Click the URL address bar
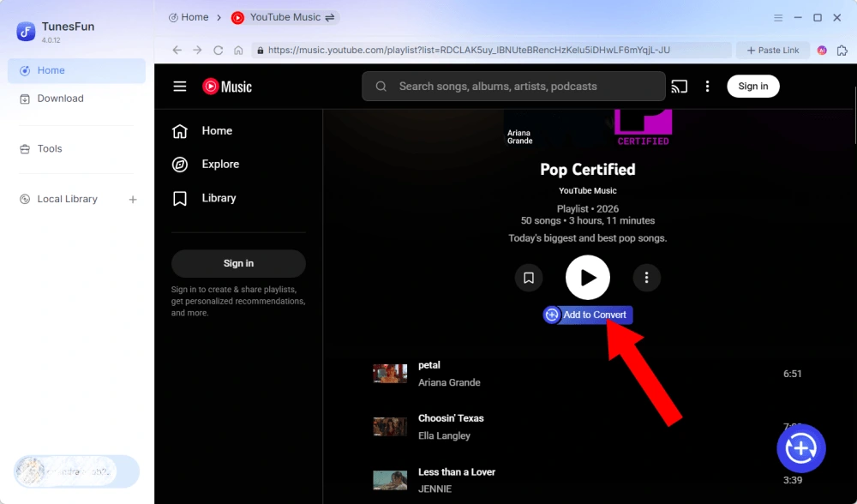Screen dimensions: 857x504 click(x=491, y=51)
